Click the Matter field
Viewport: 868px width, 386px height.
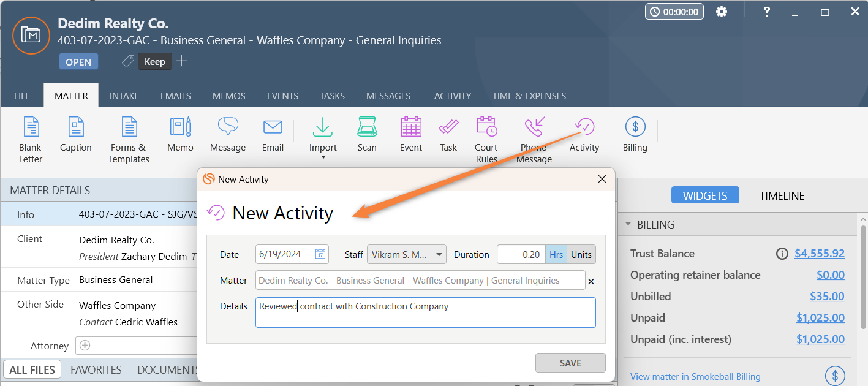coord(420,281)
